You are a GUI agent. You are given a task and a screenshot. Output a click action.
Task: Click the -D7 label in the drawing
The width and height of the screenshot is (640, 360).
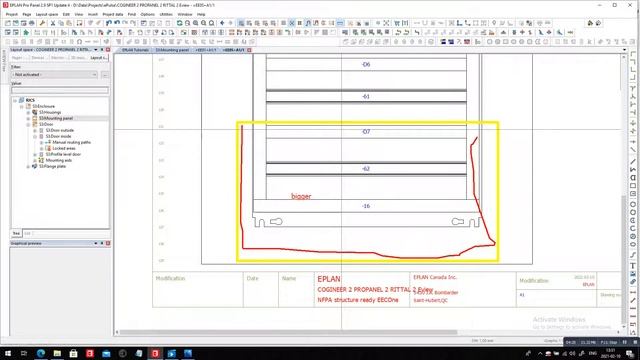coord(366,132)
